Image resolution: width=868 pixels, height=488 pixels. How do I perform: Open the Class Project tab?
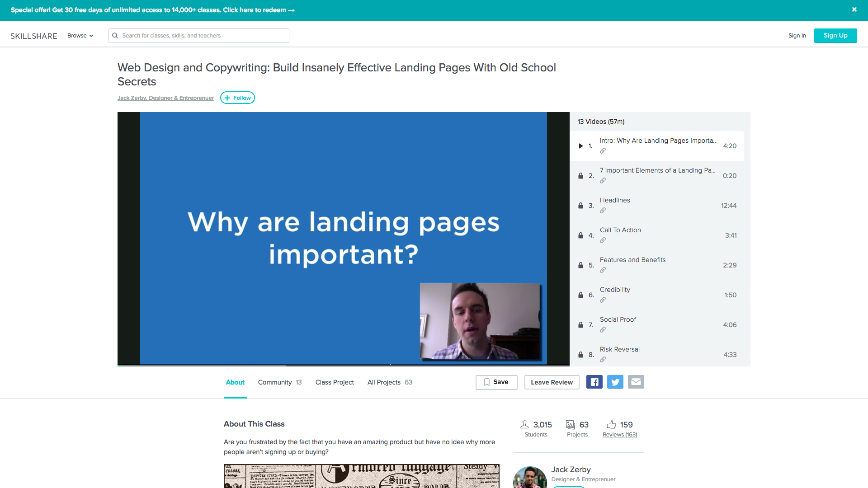click(335, 382)
